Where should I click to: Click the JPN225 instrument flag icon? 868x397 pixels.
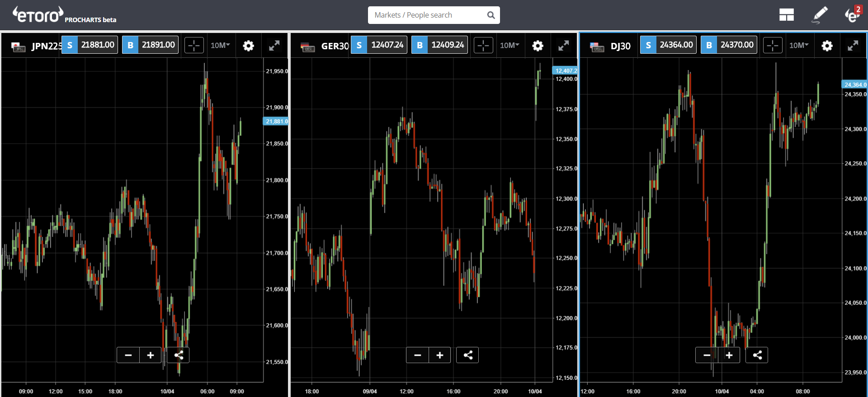(18, 46)
